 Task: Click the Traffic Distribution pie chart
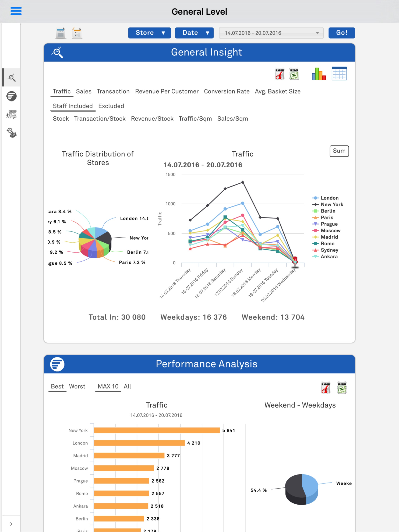tap(95, 242)
